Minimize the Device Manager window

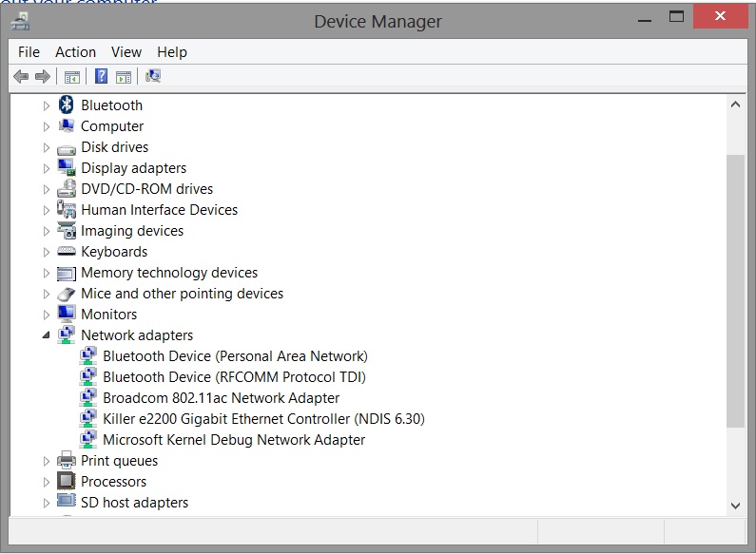645,21
